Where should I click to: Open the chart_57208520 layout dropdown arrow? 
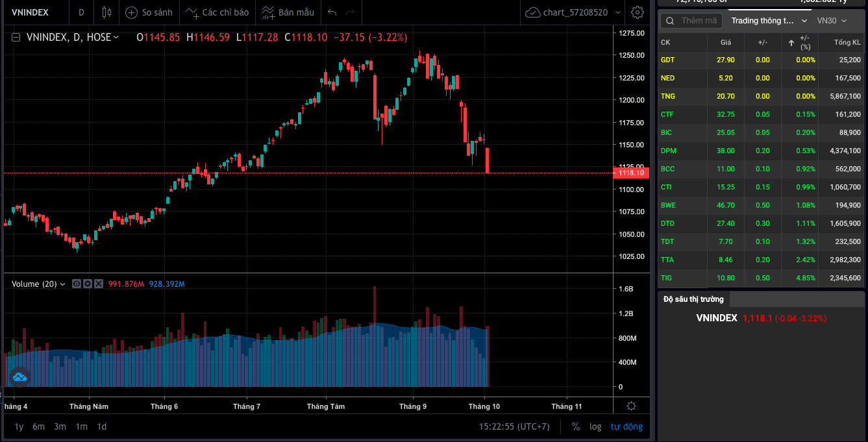pyautogui.click(x=619, y=12)
